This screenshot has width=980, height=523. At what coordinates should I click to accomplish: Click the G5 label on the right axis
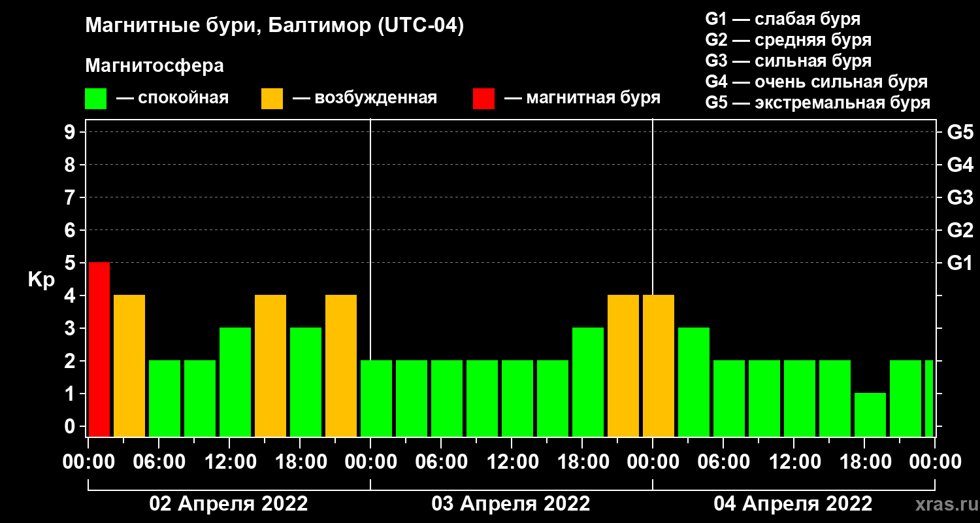point(960,133)
